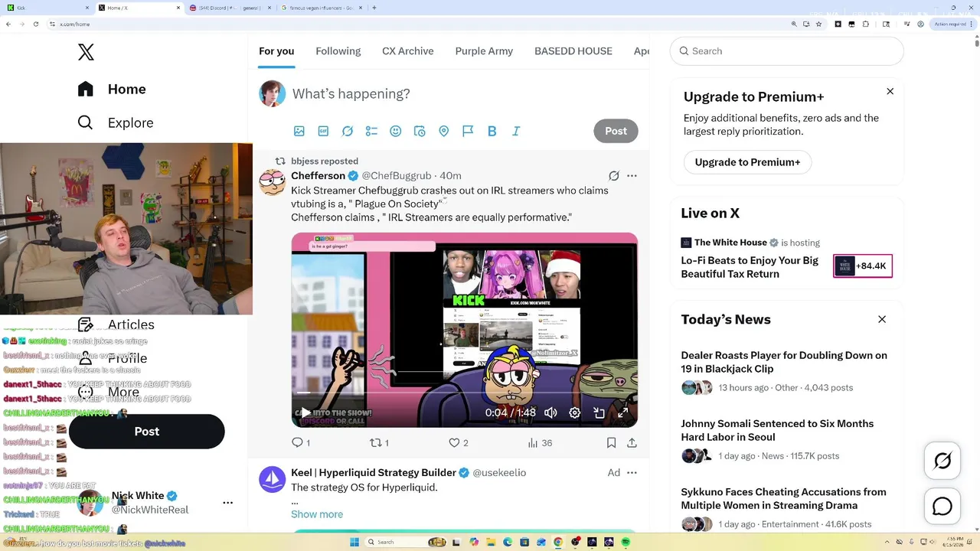Click the Search field on X
The width and height of the screenshot is (980, 551).
click(787, 51)
